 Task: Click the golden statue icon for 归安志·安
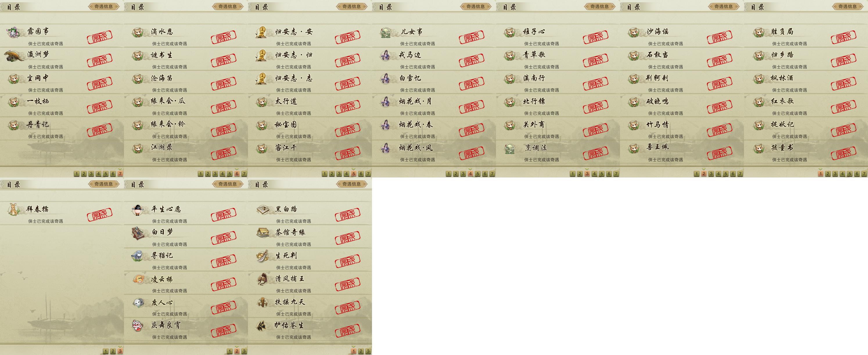261,32
